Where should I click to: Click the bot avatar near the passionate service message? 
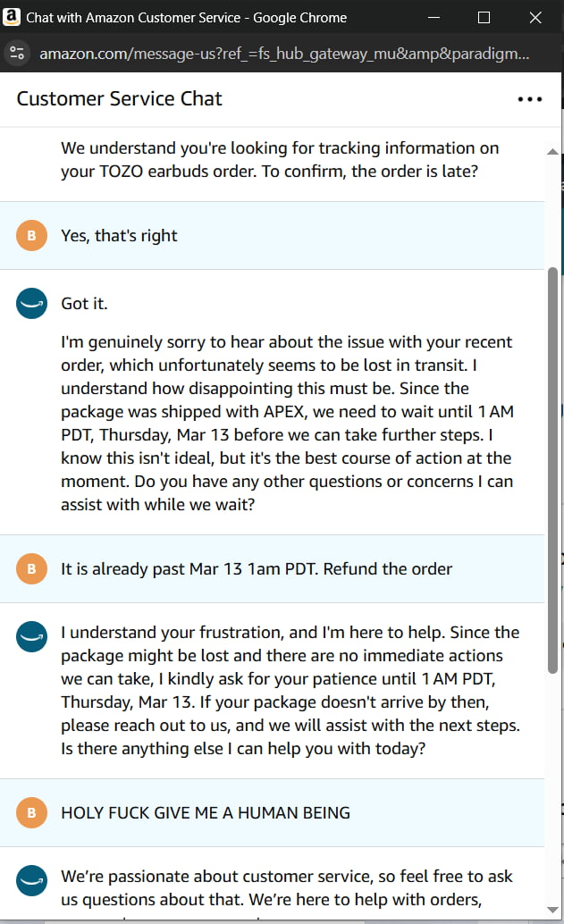pos(31,879)
